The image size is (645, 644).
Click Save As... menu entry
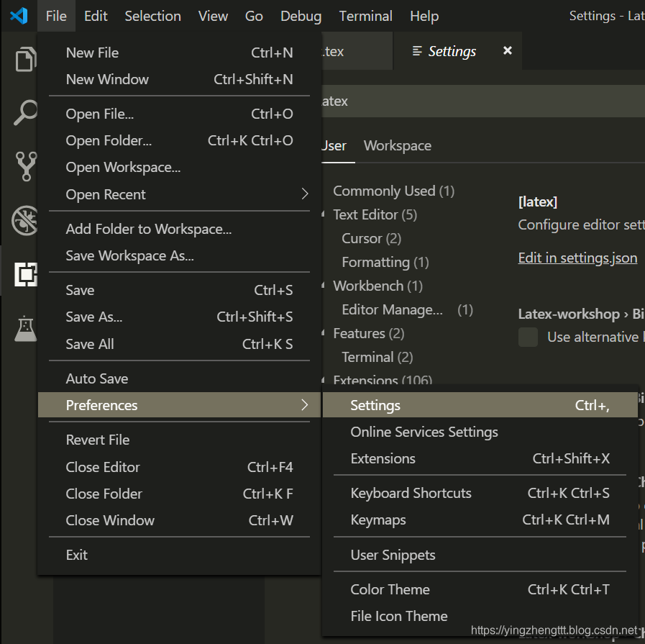[x=179, y=317]
